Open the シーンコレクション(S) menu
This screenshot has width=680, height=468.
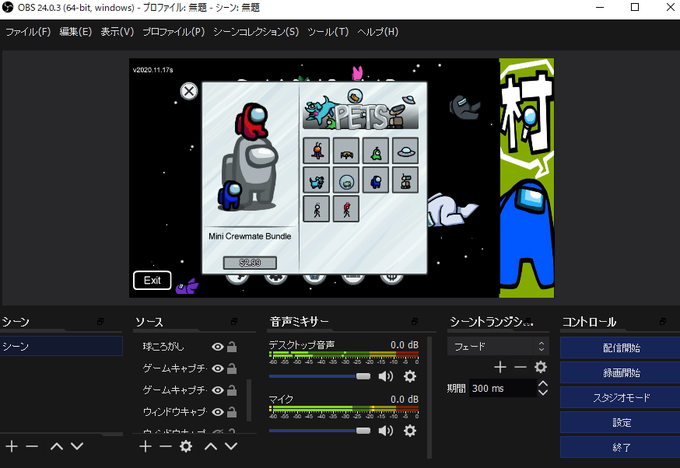[x=256, y=32]
